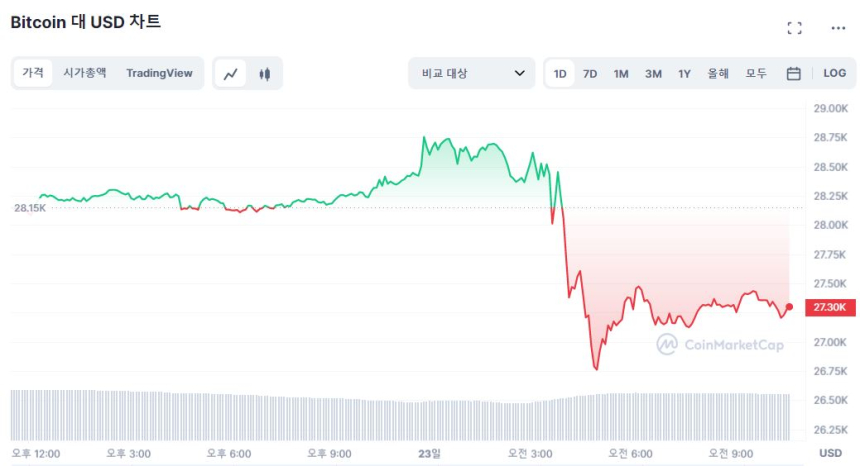This screenshot has height=466, width=860.
Task: Click the 27.30K current price label
Action: 830,307
